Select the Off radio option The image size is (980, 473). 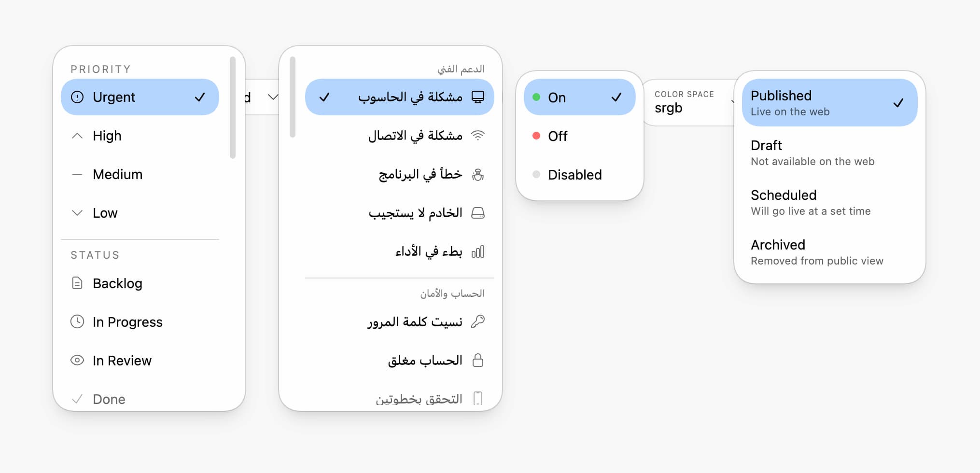[x=579, y=136]
